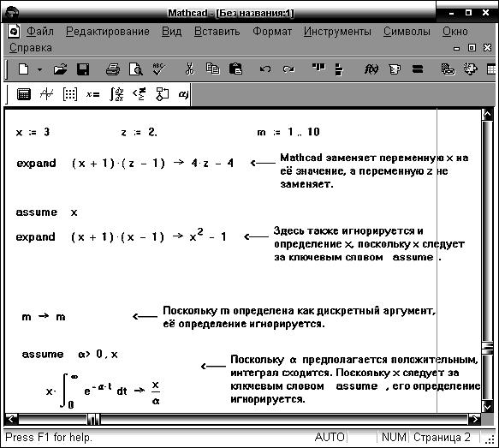Undo last action arrow icon
Image resolution: width=499 pixels, height=448 pixels.
[x=265, y=69]
